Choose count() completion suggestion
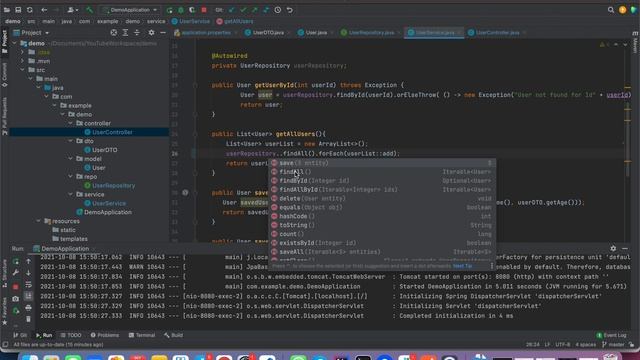 tap(382, 234)
